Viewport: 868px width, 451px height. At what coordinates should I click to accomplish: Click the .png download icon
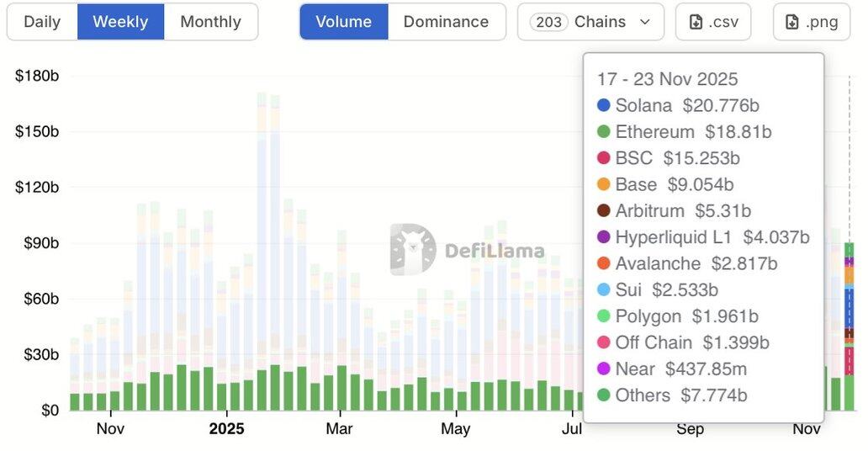(792, 22)
